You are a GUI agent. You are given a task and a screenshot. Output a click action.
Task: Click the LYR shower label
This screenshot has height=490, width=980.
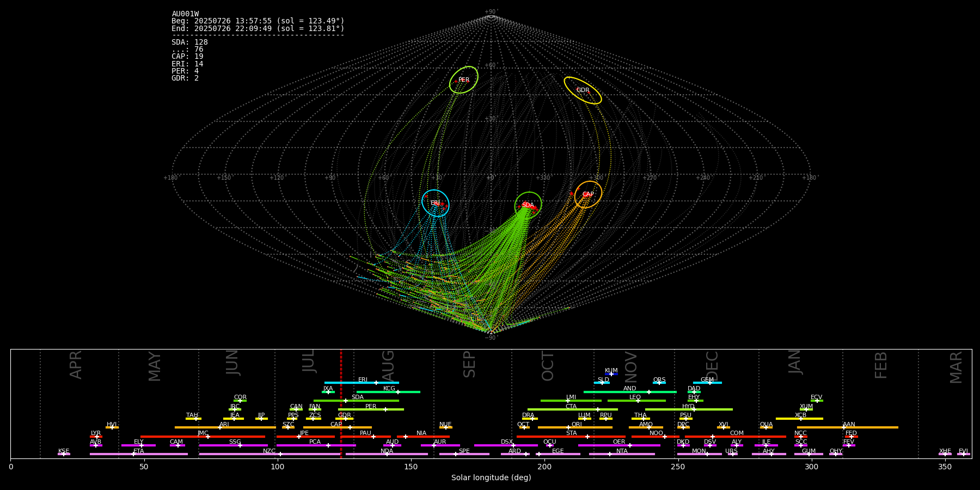(96, 433)
